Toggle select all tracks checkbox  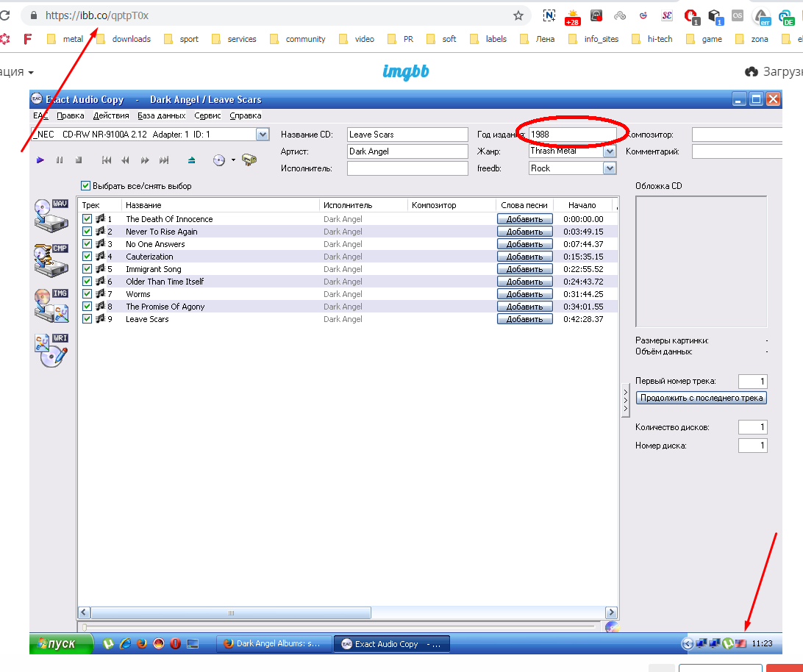click(x=85, y=186)
